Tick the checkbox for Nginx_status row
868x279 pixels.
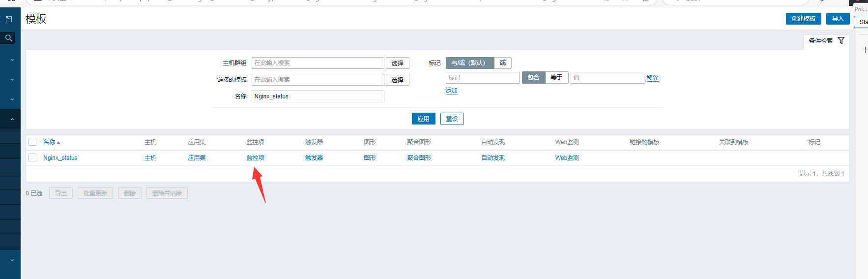pyautogui.click(x=32, y=157)
